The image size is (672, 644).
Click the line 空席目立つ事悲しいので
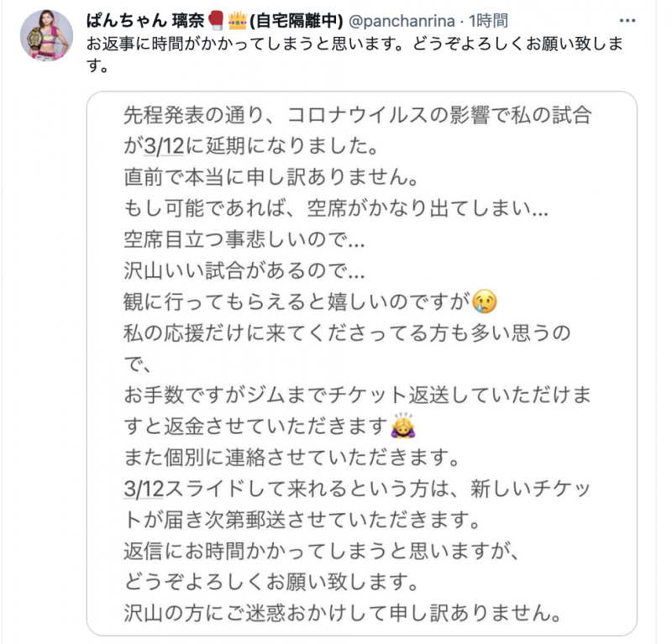(242, 238)
